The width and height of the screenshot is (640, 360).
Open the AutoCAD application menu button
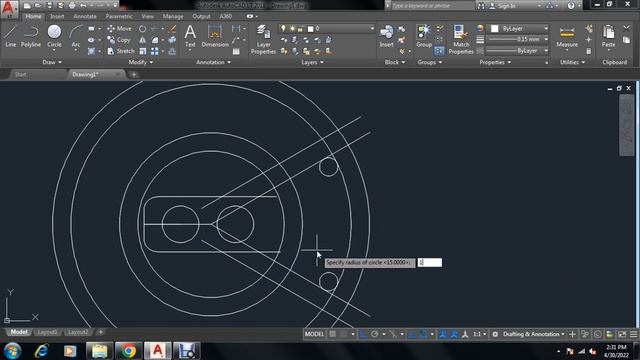click(x=8, y=8)
